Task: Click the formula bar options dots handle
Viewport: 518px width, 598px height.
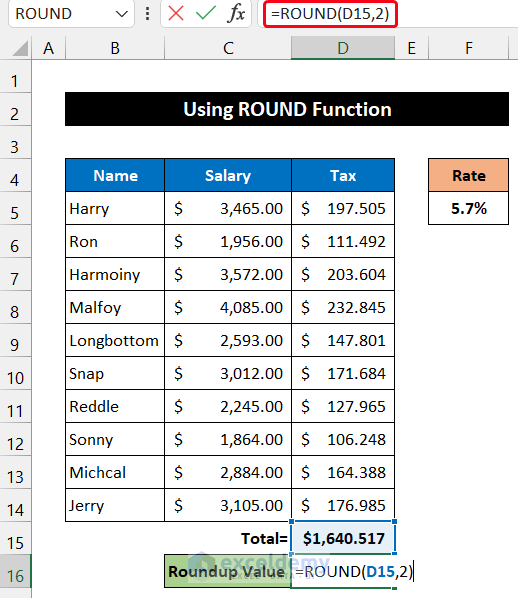Action: tap(147, 14)
